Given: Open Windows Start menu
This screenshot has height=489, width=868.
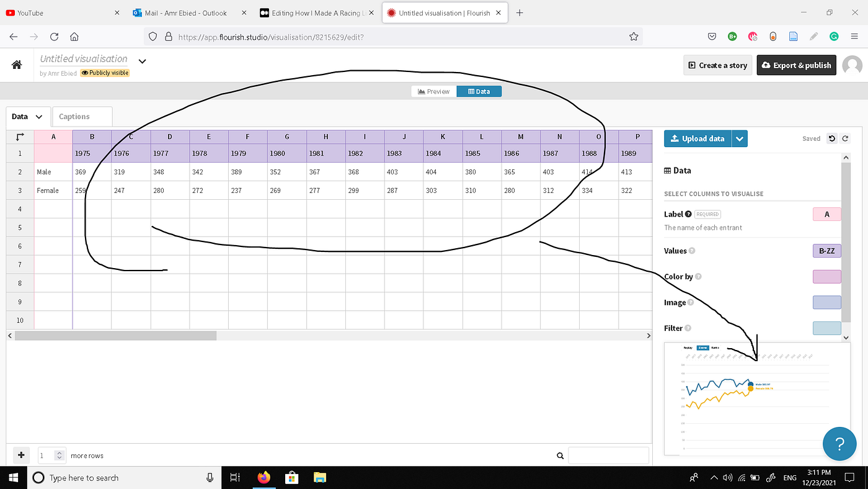Looking at the screenshot, I should [14, 477].
